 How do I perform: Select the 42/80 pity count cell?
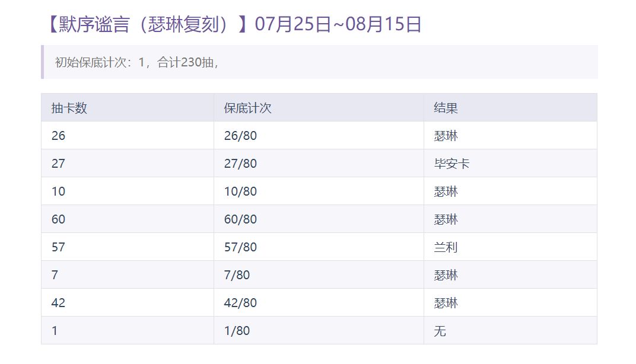coord(319,302)
